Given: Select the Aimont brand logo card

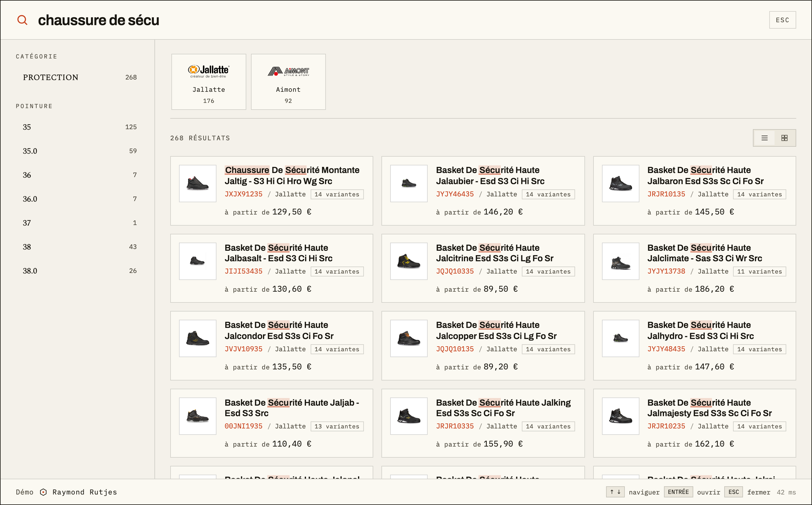Looking at the screenshot, I should pos(288,82).
